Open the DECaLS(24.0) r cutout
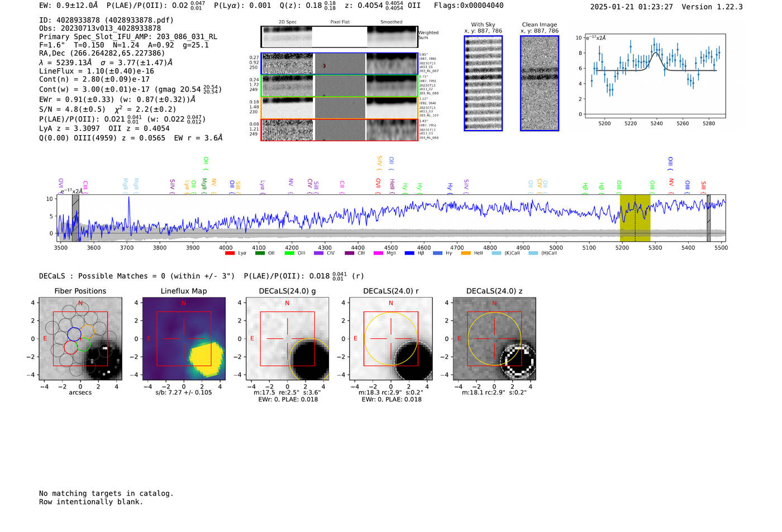782x532 pixels. point(391,339)
